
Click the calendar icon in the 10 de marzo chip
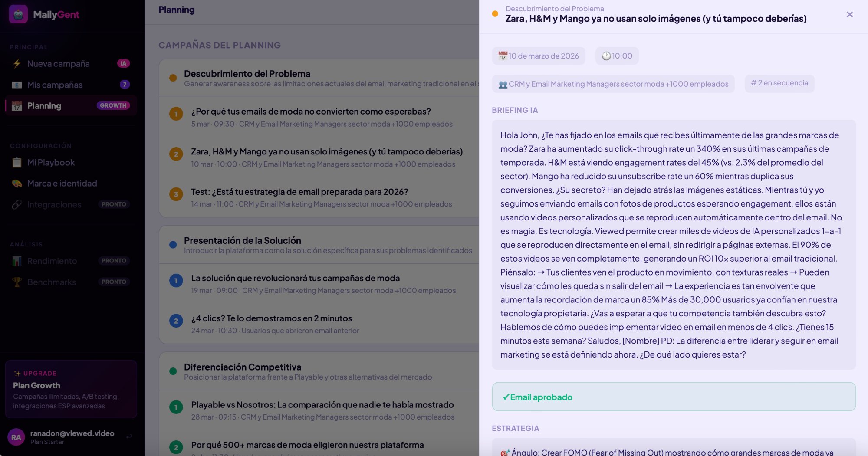pos(503,56)
